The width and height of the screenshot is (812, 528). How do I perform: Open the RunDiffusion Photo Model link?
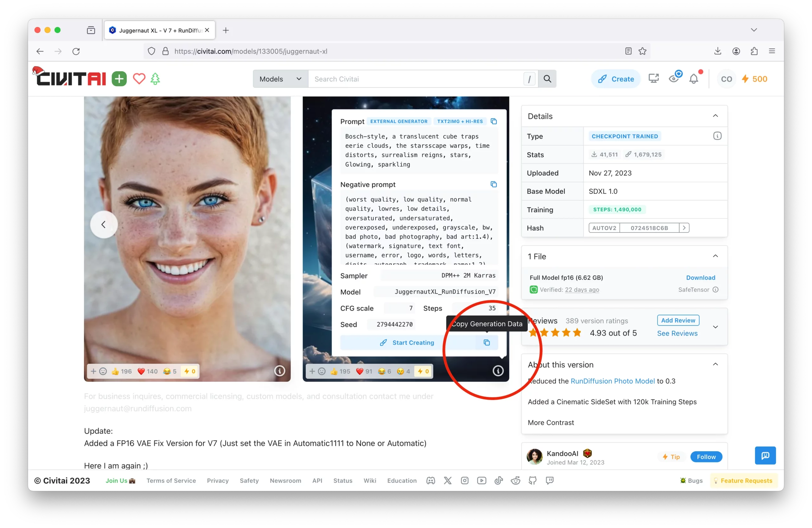(x=612, y=381)
